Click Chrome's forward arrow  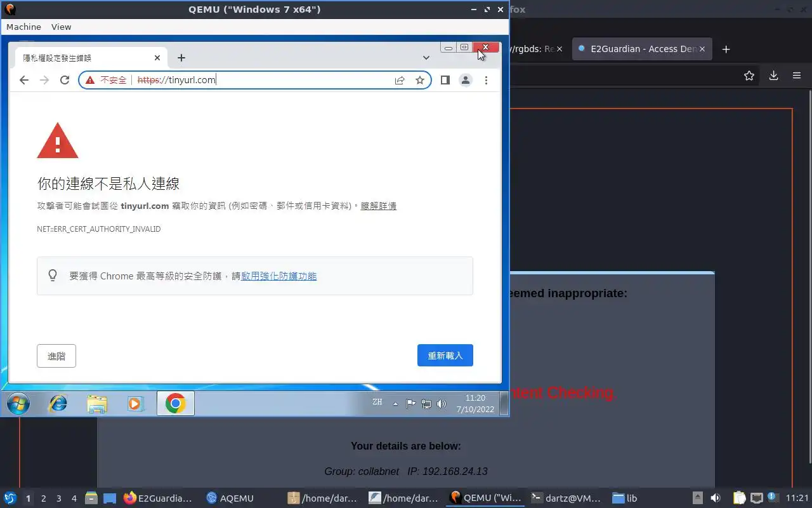pos(44,80)
